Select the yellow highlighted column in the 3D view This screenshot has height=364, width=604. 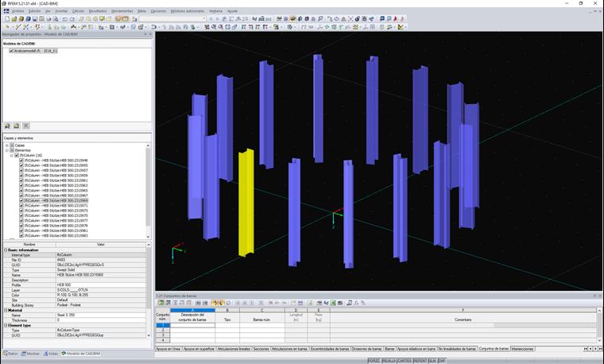point(246,202)
